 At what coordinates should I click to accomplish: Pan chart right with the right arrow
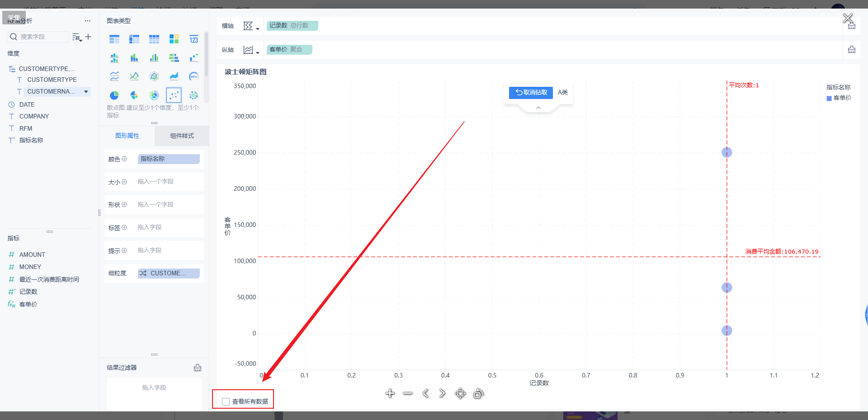click(442, 393)
